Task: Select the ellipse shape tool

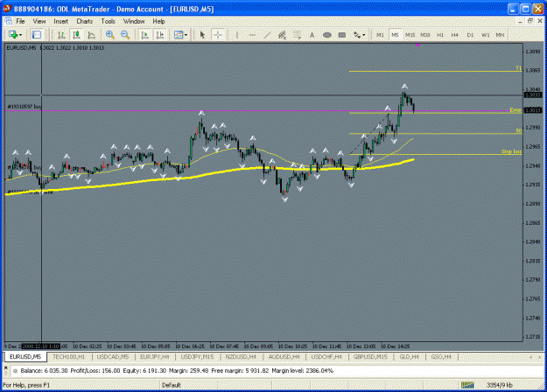Action: (327, 35)
